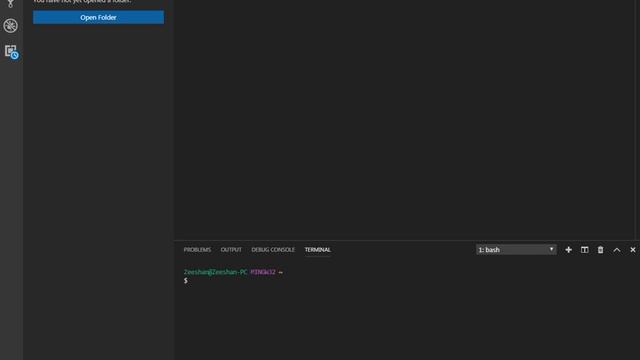Open Source Control view icon at top
640x360 pixels.
tap(11, 4)
